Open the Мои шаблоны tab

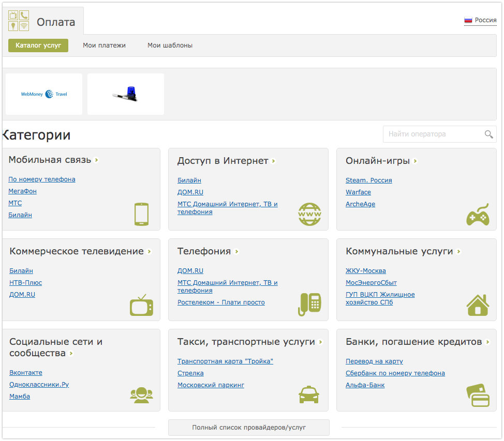pyautogui.click(x=170, y=45)
